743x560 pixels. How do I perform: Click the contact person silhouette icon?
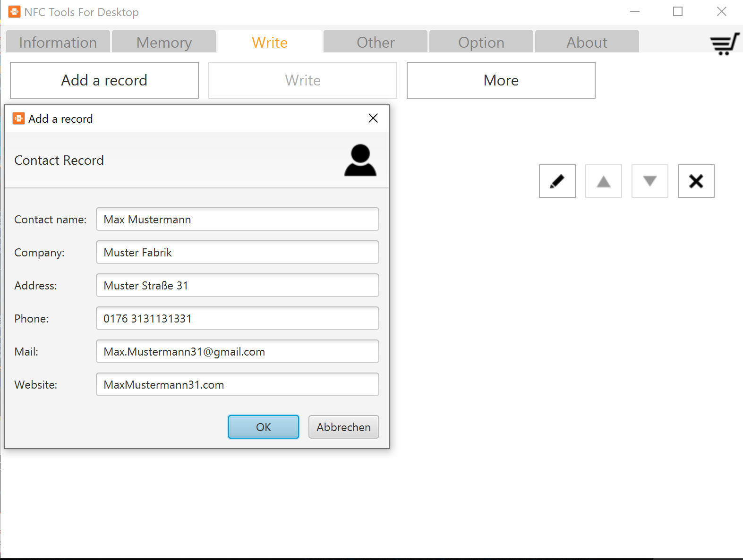pos(360,161)
